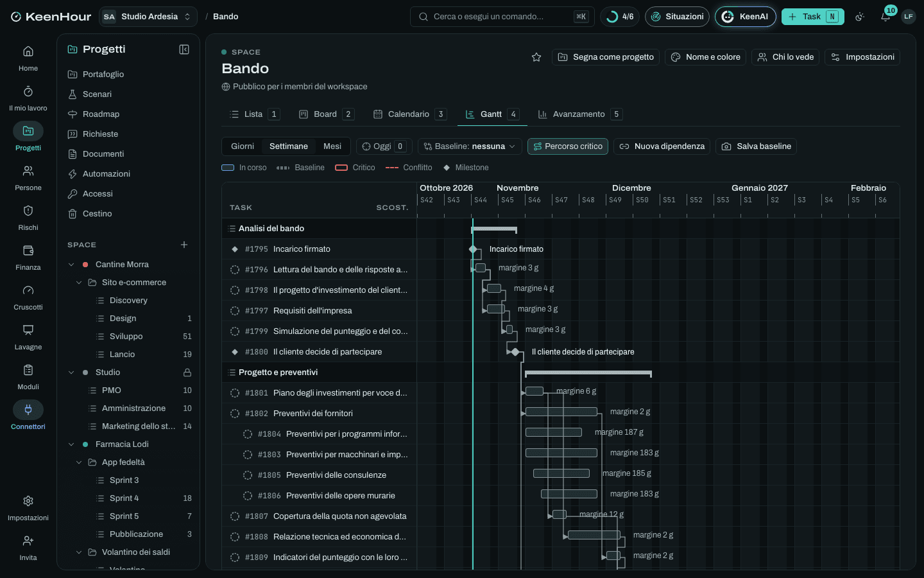Viewport: 924px width, 578px height.
Task: Collapse Farmacia Lodi space
Action: point(71,444)
